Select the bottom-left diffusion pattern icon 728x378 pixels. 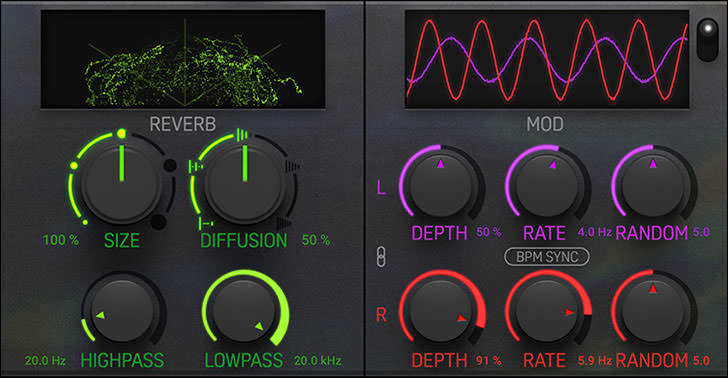[206, 223]
